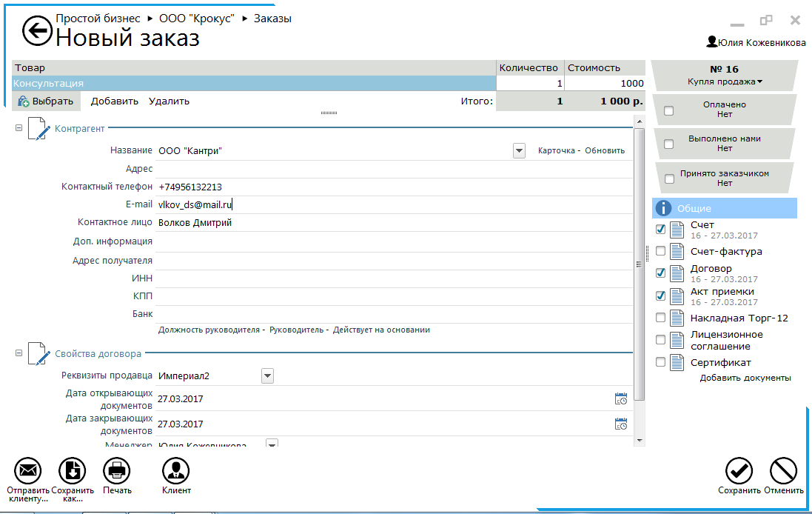Click the Выбрать product icon
Screen dimensions: 812x514
pos(23,101)
